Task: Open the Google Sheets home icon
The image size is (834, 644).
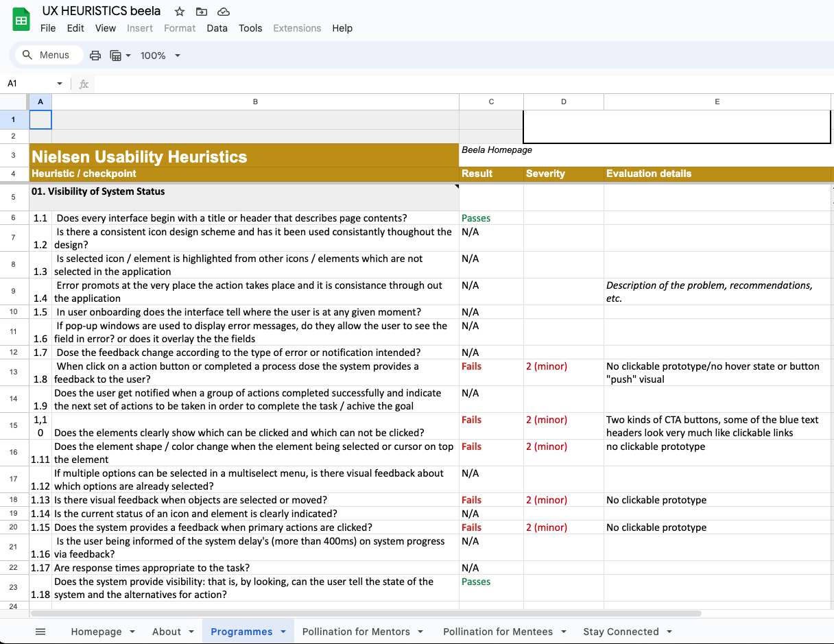Action: [x=21, y=19]
